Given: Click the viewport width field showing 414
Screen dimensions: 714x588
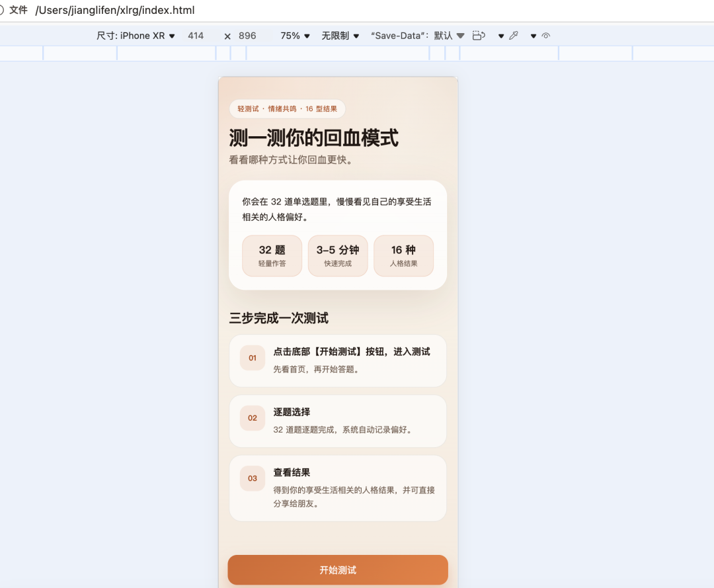Looking at the screenshot, I should pos(196,36).
